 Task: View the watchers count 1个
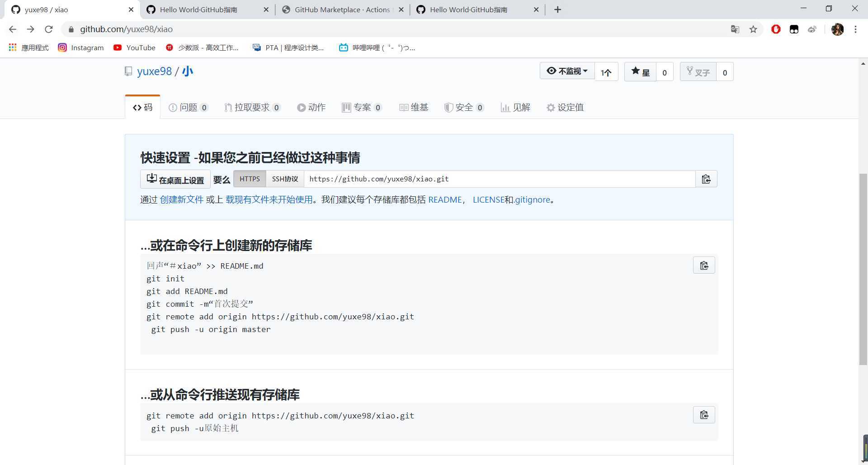(x=606, y=72)
